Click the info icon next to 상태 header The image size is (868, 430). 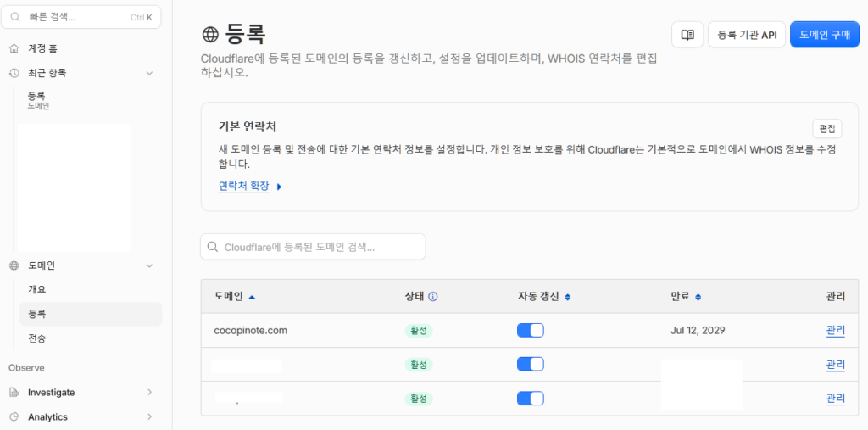coord(433,297)
